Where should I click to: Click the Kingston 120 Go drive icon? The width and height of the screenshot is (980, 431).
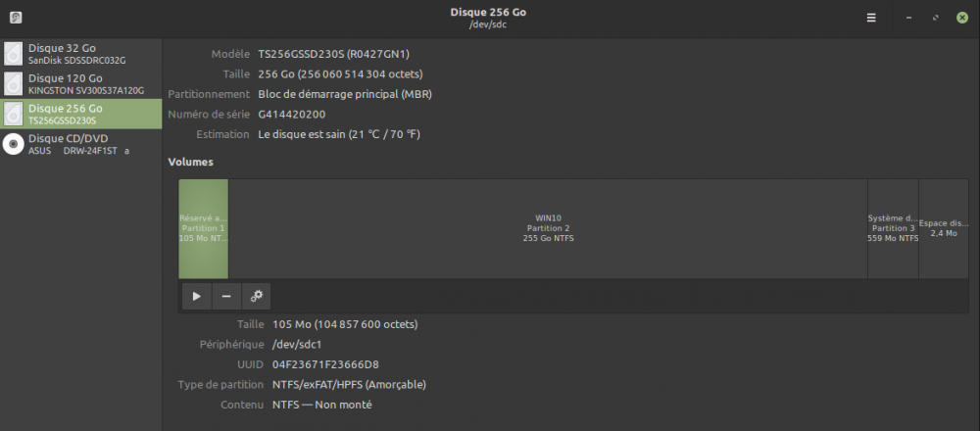tap(14, 84)
